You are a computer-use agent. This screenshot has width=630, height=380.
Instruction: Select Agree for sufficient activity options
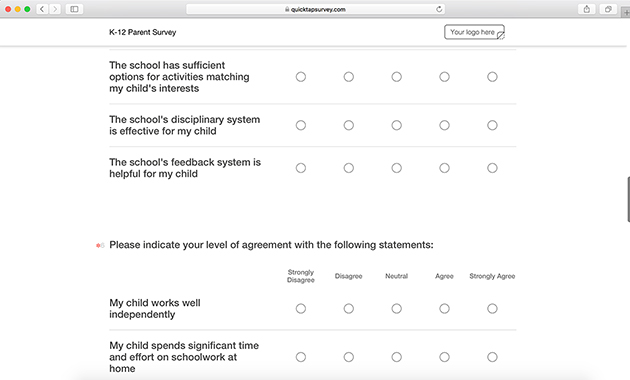click(x=444, y=77)
